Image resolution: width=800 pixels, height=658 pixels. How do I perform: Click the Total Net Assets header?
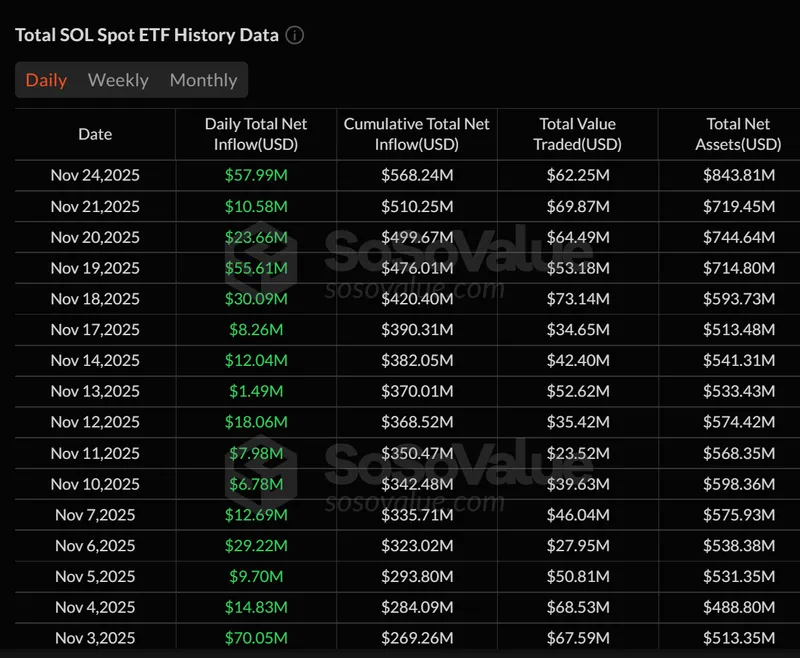coord(737,134)
